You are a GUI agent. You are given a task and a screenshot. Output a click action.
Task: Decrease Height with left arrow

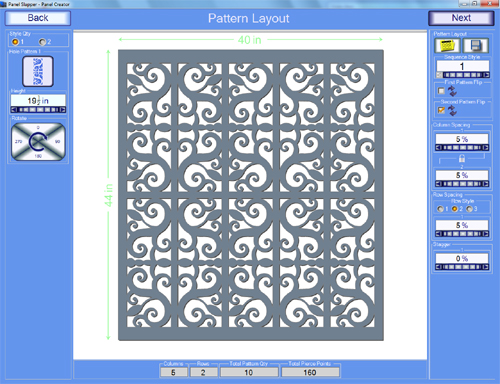click(x=14, y=109)
